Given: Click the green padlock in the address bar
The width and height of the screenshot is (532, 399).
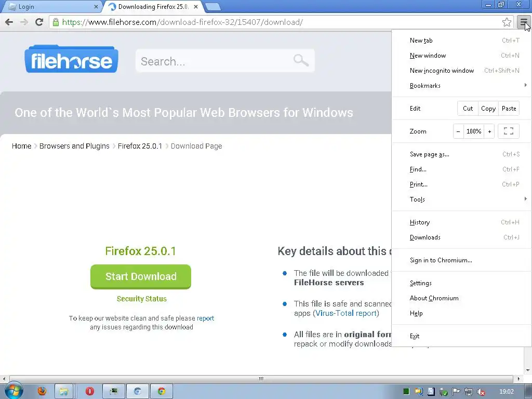Looking at the screenshot, I should 56,22.
